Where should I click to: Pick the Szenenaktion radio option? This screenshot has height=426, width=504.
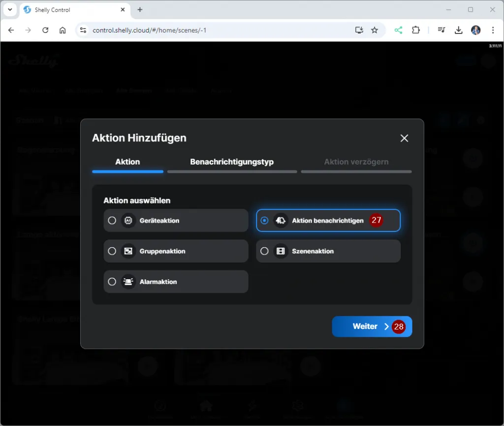pos(265,251)
